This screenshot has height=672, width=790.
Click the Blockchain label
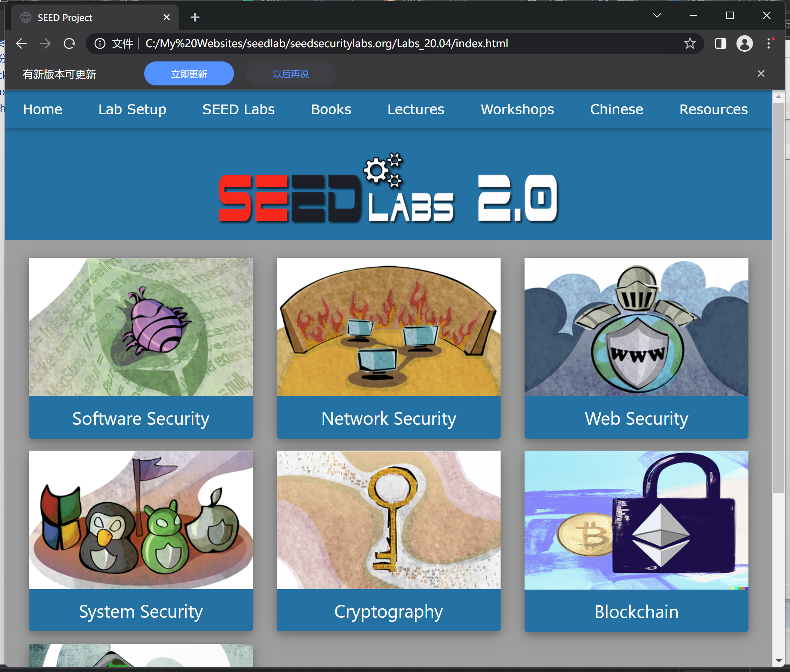[x=636, y=612]
